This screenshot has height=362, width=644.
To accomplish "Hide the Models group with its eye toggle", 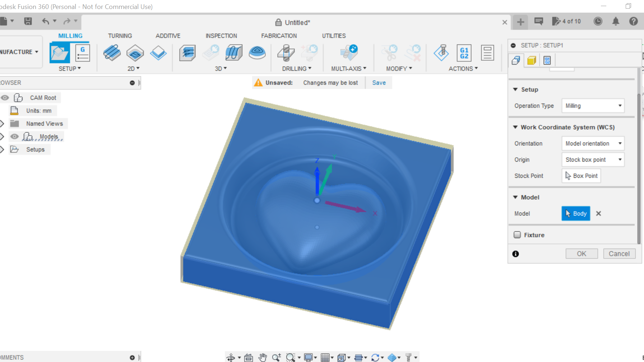I will [14, 136].
